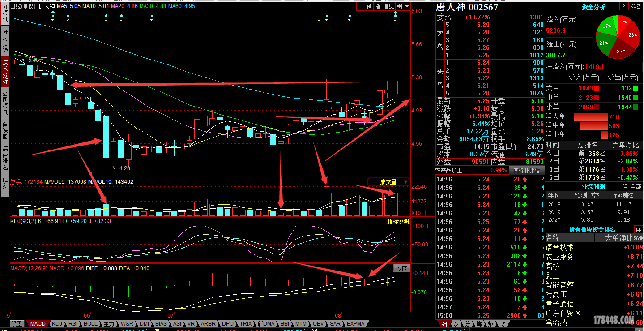Click the 量子通信 sector row
The width and height of the screenshot is (644, 331).
click(594, 304)
